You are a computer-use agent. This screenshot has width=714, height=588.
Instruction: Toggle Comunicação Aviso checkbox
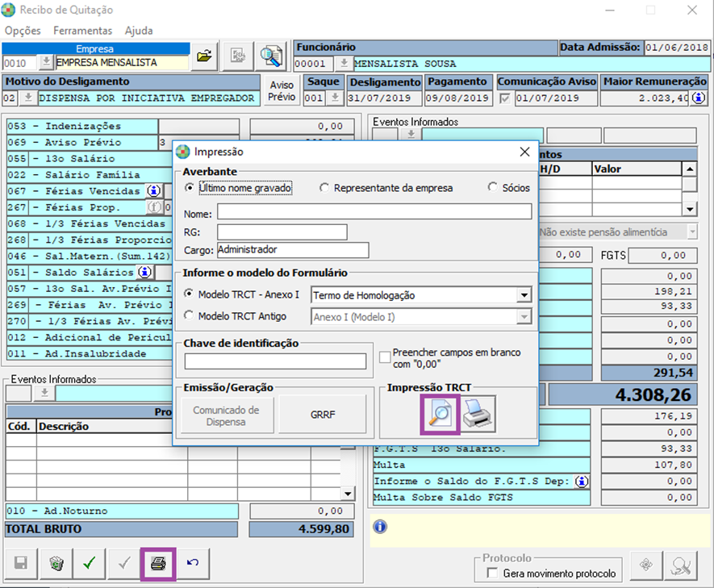tap(504, 98)
